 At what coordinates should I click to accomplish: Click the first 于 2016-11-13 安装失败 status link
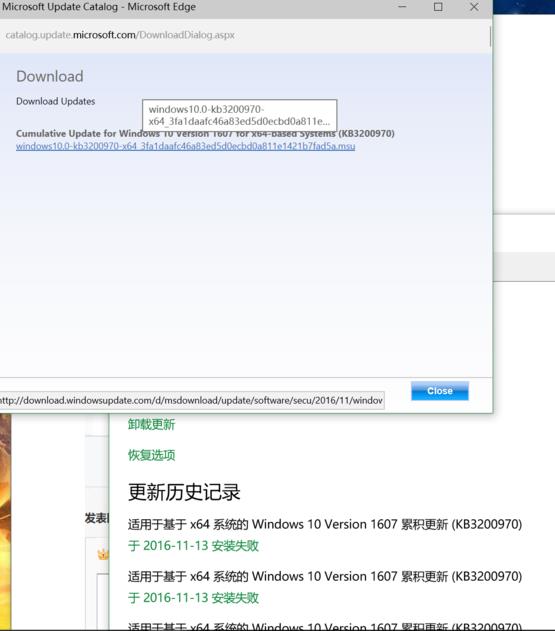pos(193,546)
